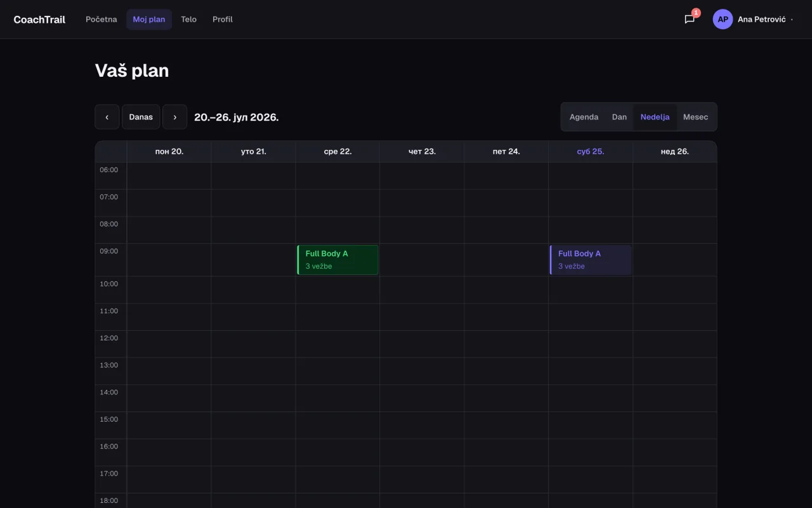Select the Nedelja view
This screenshot has height=508, width=812.
655,117
